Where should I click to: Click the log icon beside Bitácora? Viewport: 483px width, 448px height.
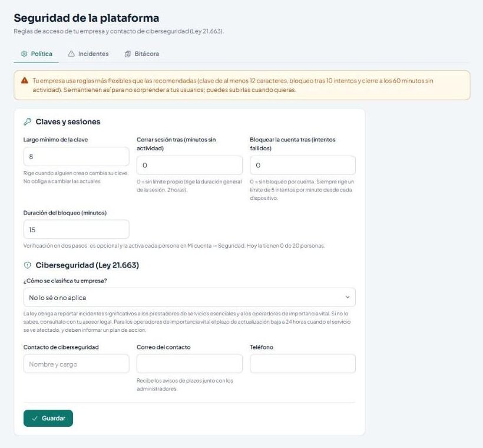pyautogui.click(x=128, y=54)
